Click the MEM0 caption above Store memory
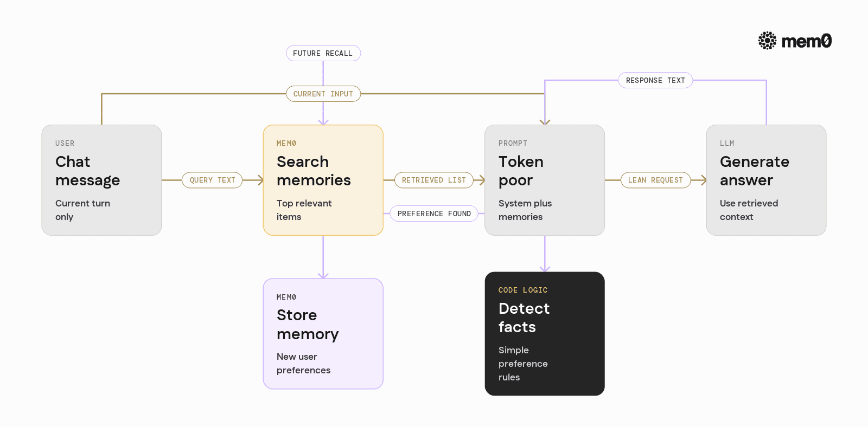 coord(286,297)
